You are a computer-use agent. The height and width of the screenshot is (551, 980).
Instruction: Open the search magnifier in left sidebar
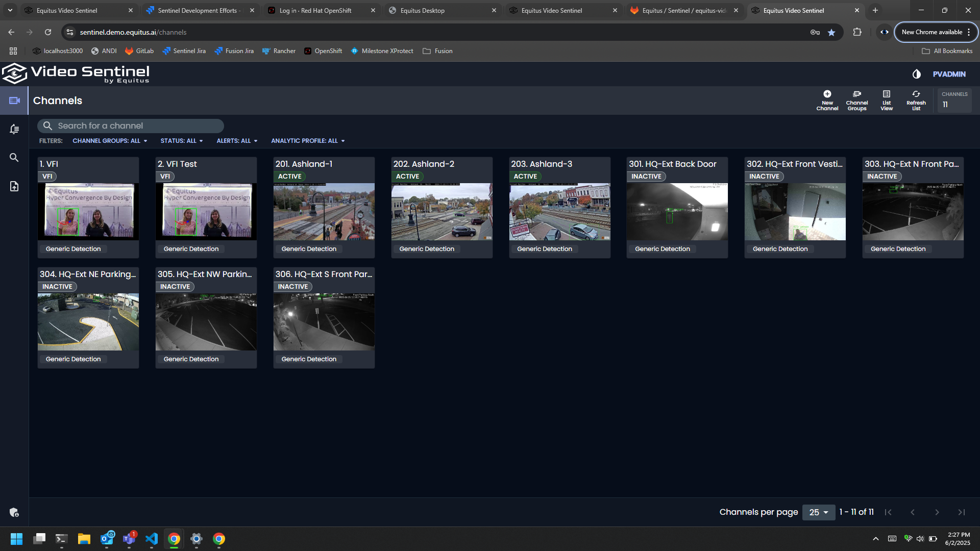tap(14, 158)
